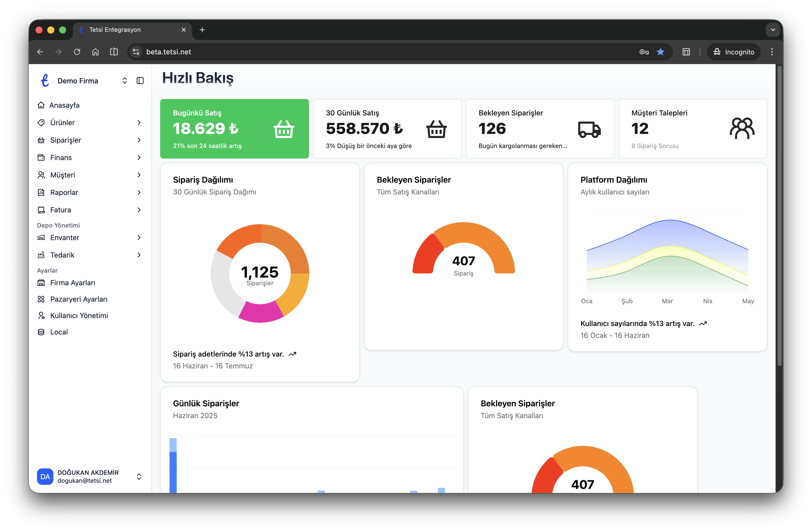Click the shopping basket icon in Bugünkü Satış

tap(284, 129)
